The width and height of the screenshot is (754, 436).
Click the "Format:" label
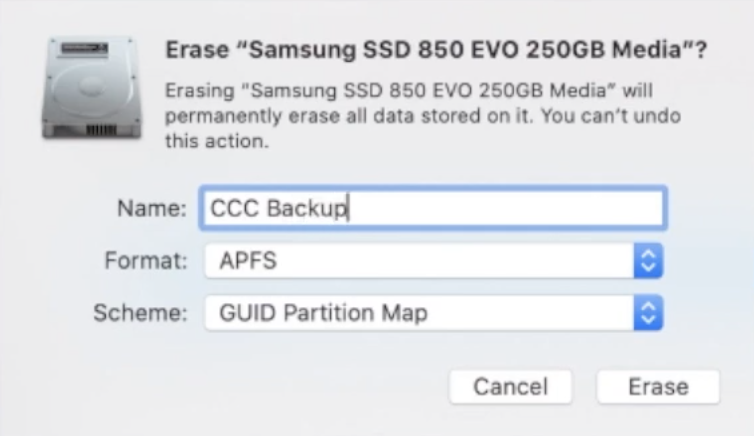click(x=146, y=262)
